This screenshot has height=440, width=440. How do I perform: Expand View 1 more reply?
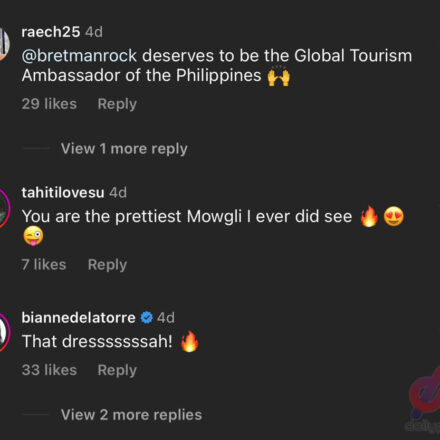pyautogui.click(x=124, y=149)
